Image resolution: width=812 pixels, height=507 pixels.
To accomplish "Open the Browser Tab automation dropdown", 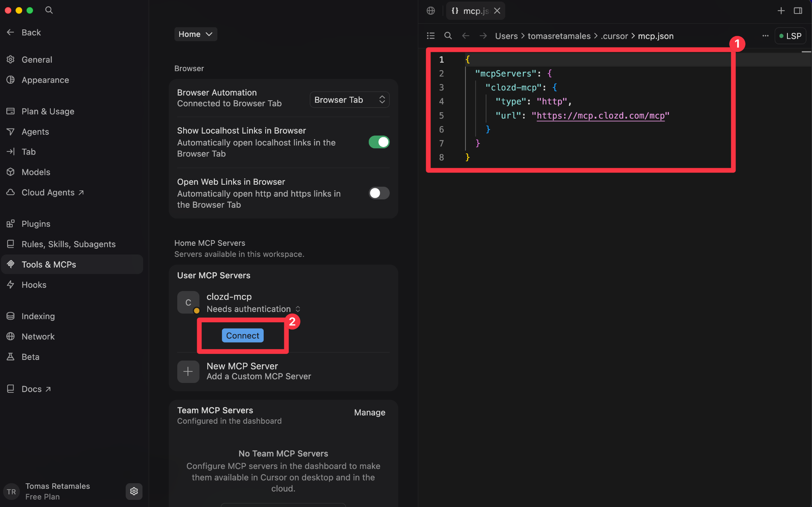I will (349, 100).
